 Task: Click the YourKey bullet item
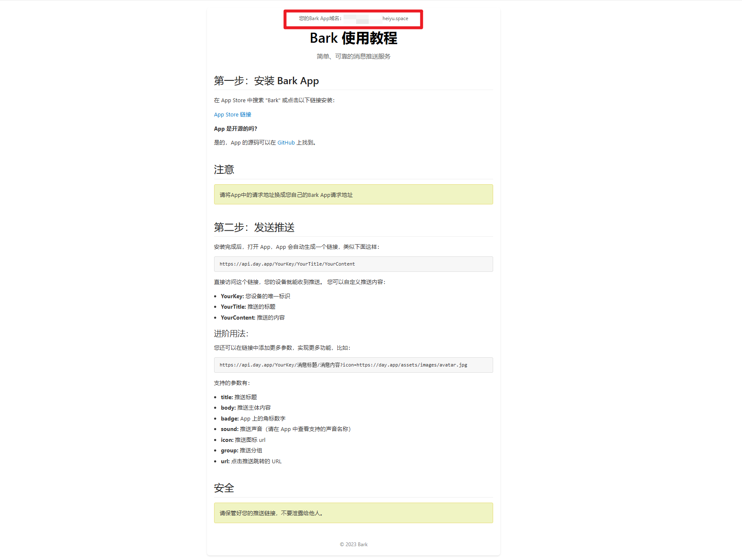click(256, 297)
